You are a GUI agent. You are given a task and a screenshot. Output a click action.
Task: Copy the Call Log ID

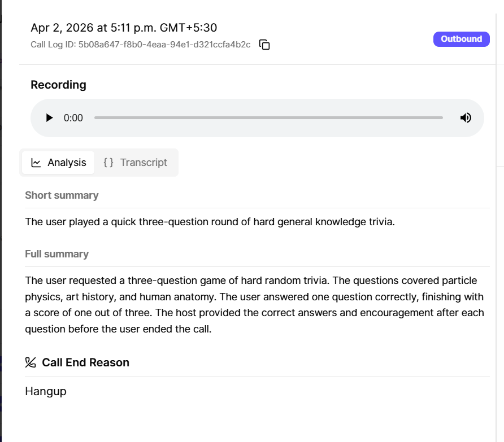[x=264, y=45]
